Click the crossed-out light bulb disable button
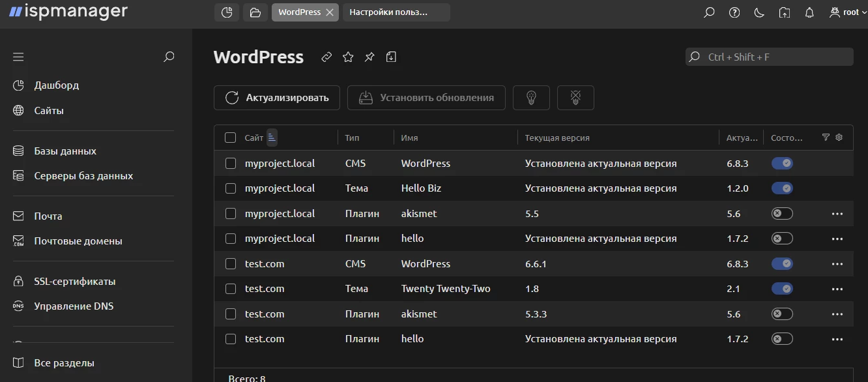This screenshot has width=868, height=382. [575, 98]
